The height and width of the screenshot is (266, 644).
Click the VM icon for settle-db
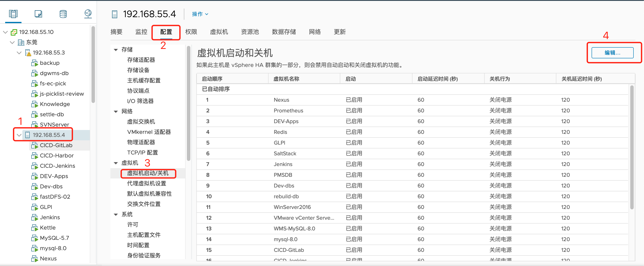pos(35,114)
